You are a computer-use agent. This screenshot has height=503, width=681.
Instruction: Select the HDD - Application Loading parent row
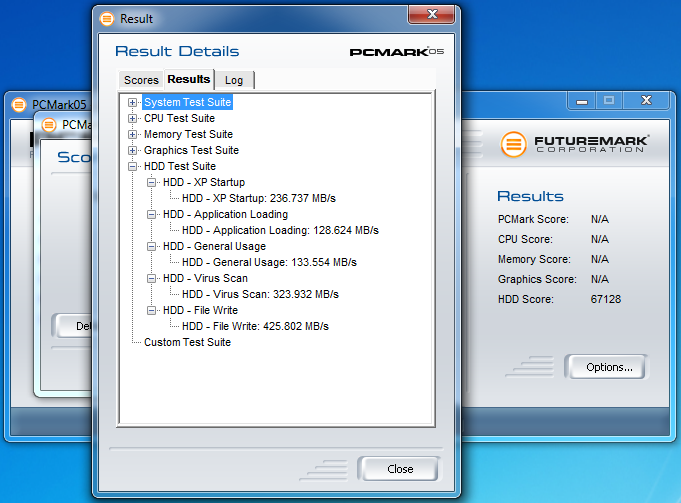pos(225,215)
